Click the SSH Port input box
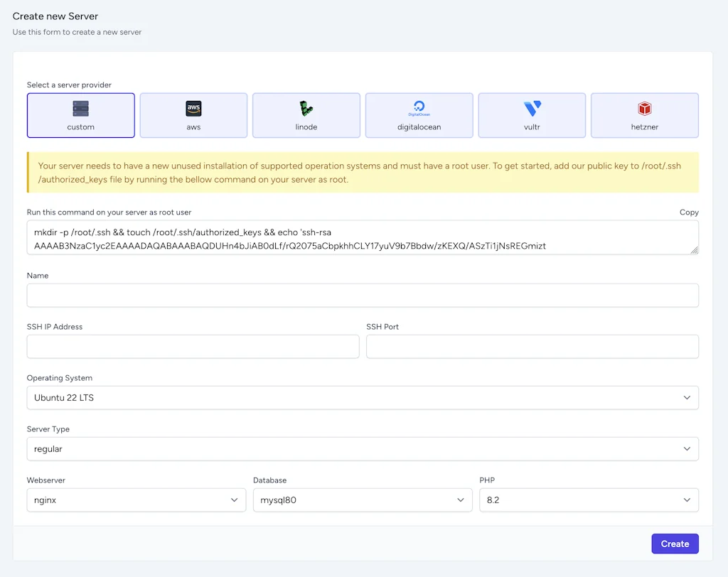The width and height of the screenshot is (728, 577). [532, 347]
